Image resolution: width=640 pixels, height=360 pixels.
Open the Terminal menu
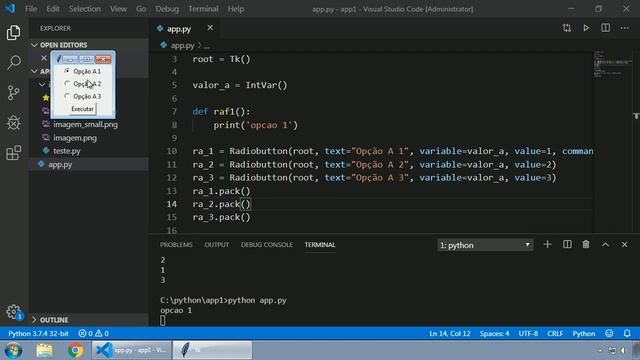[x=203, y=9]
